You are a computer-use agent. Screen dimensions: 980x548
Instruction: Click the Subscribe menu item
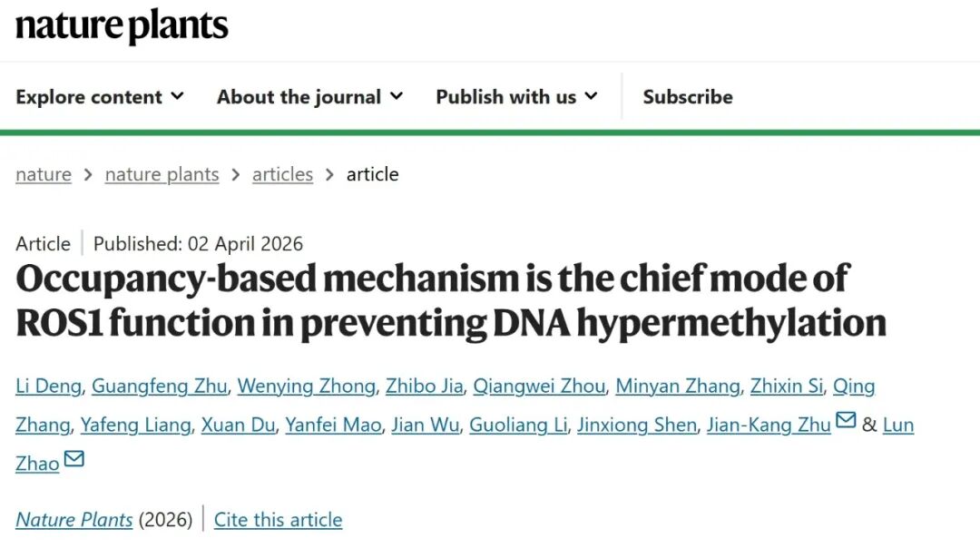(x=687, y=97)
